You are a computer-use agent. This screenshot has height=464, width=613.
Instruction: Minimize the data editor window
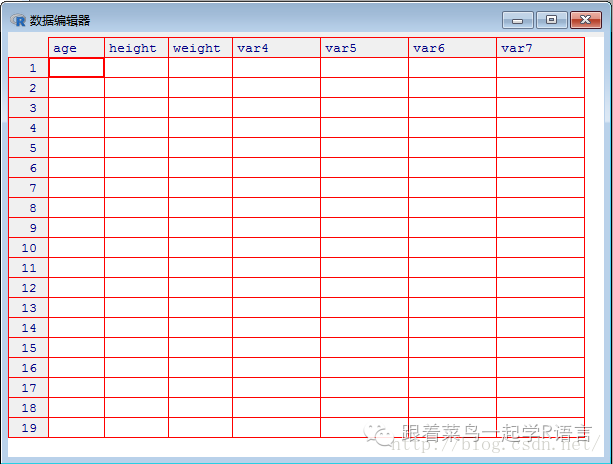click(518, 20)
